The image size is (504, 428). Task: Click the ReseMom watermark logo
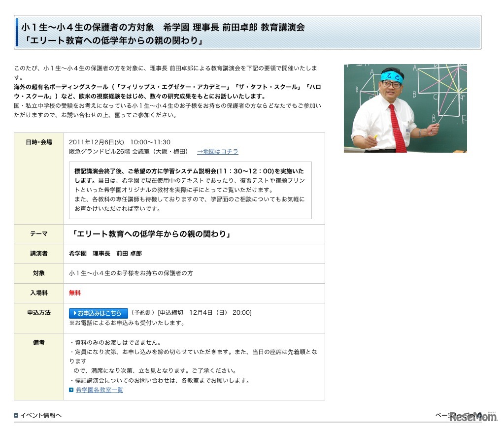pos(470,417)
